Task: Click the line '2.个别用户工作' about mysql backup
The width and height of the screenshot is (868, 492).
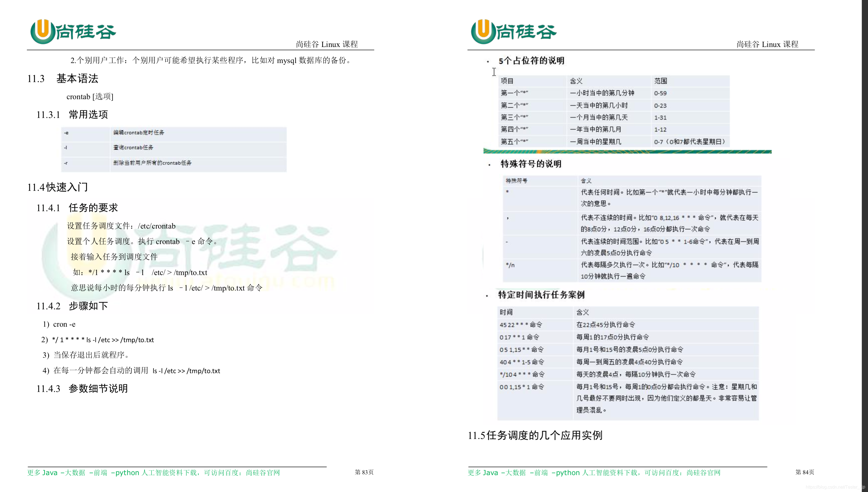Action: click(x=212, y=61)
